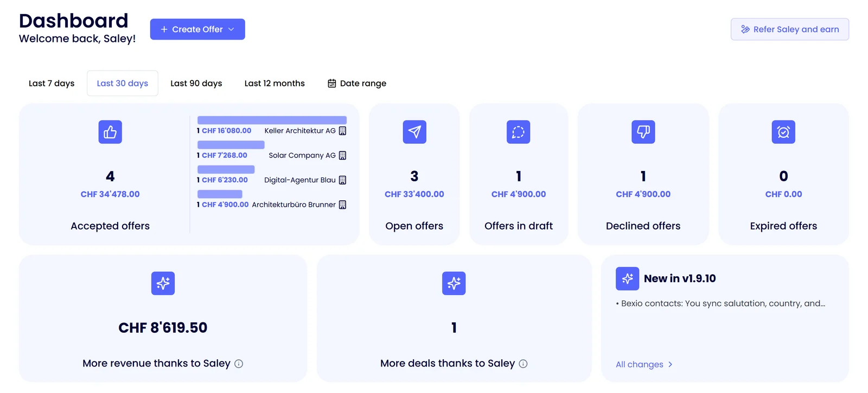Click the open offers count 3
Viewport: 868px width, 393px height.
pos(414,176)
